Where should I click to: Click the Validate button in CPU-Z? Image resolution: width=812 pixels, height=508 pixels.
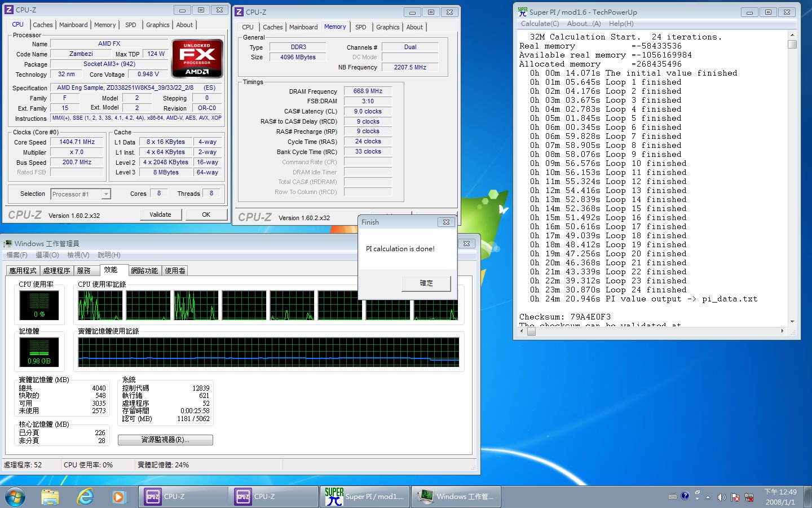point(161,214)
